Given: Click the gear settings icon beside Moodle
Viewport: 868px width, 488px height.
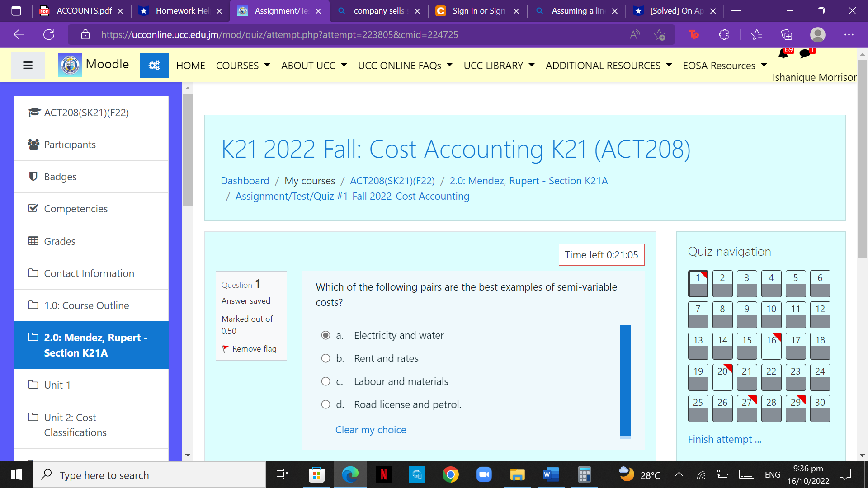Looking at the screenshot, I should coord(154,65).
